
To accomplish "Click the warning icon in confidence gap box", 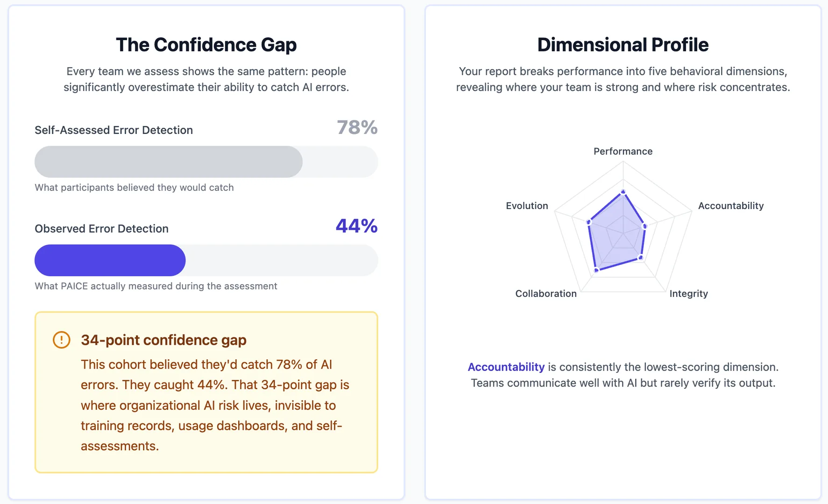I will click(x=62, y=340).
